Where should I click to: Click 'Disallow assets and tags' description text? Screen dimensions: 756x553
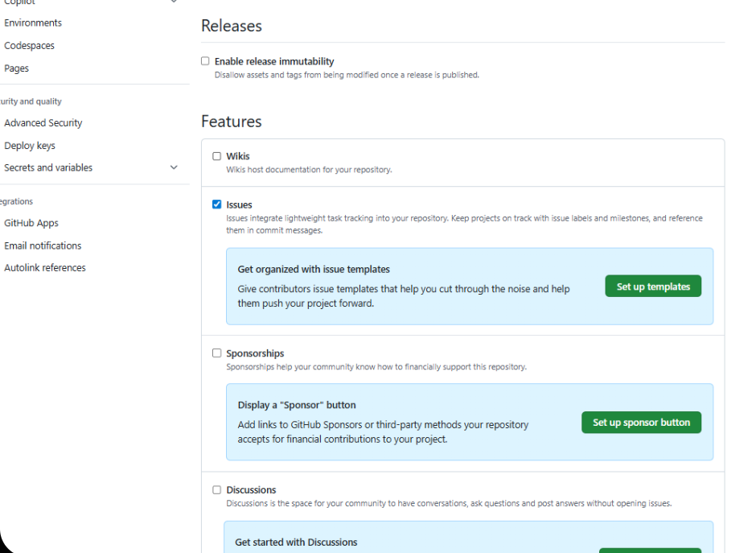coord(347,75)
